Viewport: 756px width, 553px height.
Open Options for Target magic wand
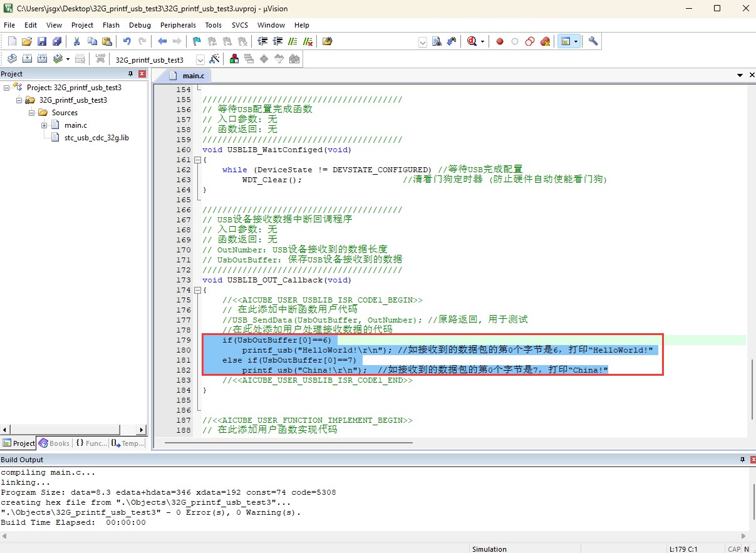(x=214, y=59)
